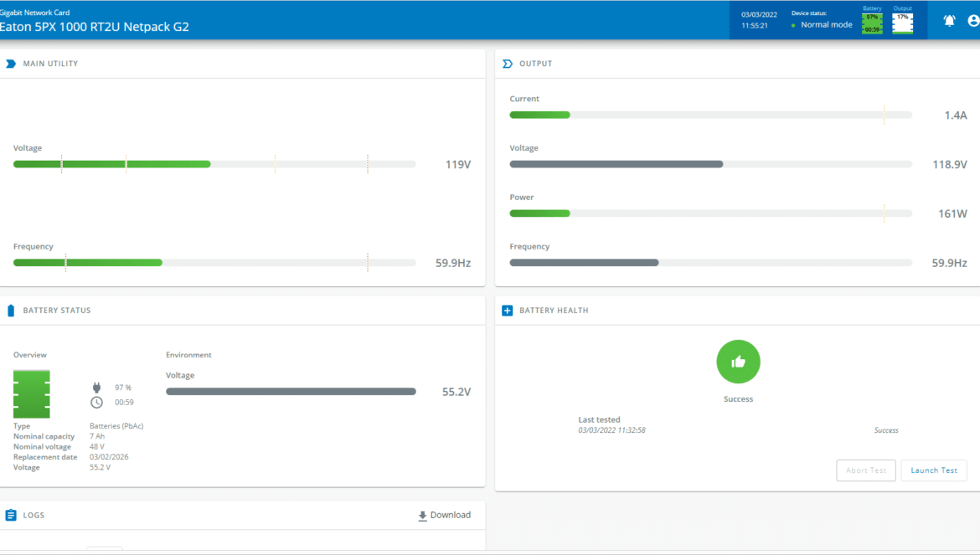Image resolution: width=980 pixels, height=555 pixels.
Task: Click the header Battery status icon
Action: click(872, 23)
